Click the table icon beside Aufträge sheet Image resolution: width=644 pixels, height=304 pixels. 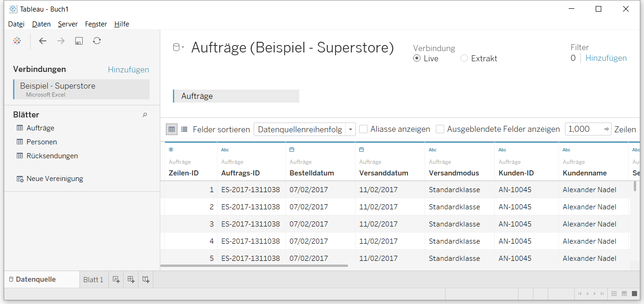[x=20, y=128]
